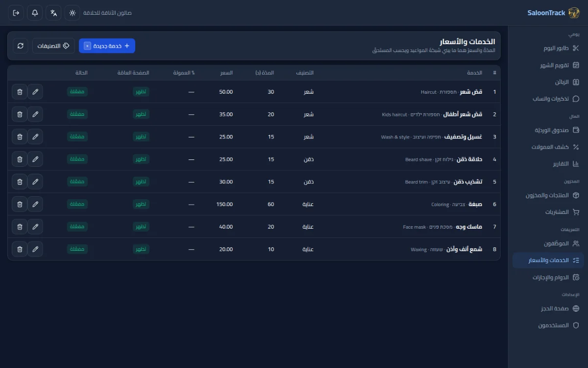Open the التصنيفات categories button
Screen dimensions: 588x368
[x=53, y=46]
